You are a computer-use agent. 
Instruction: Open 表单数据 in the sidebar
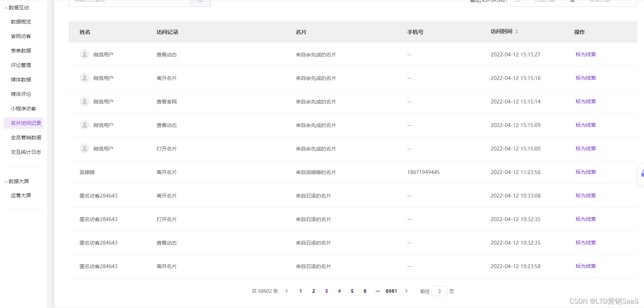(21, 51)
